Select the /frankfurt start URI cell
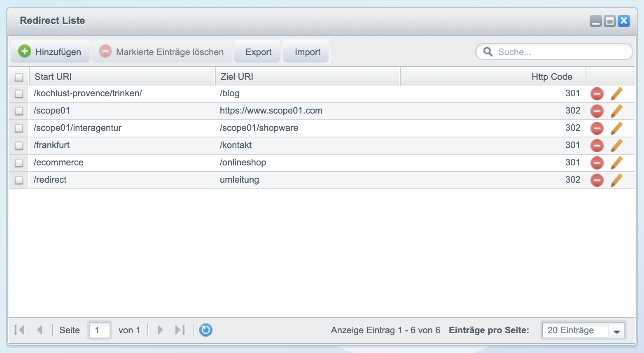Image resolution: width=644 pixels, height=353 pixels. (x=122, y=146)
